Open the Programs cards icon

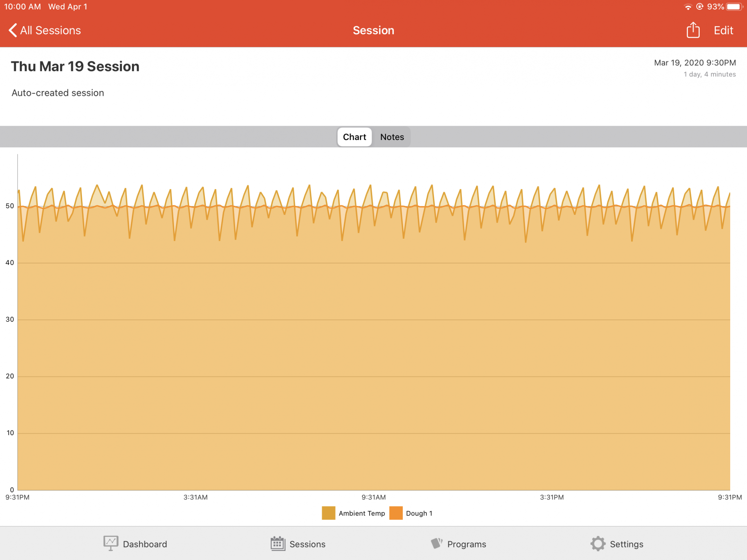coord(436,543)
